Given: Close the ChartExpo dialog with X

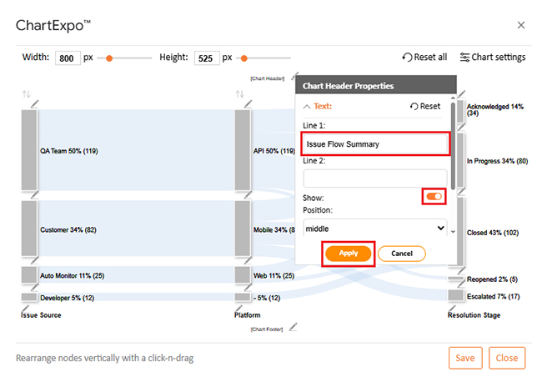Looking at the screenshot, I should [521, 25].
